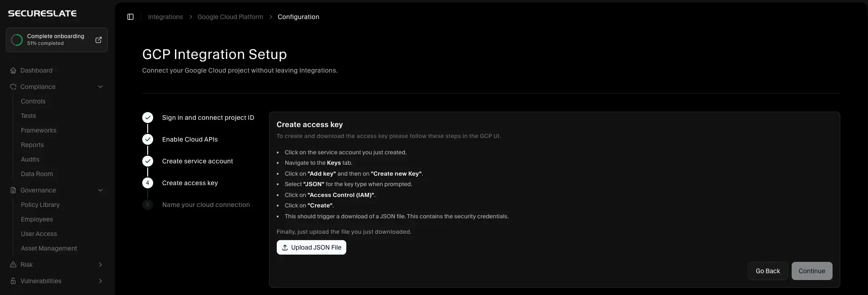Screen dimensions: 868x295
Task: Open Data Room page
Action: 37,174
